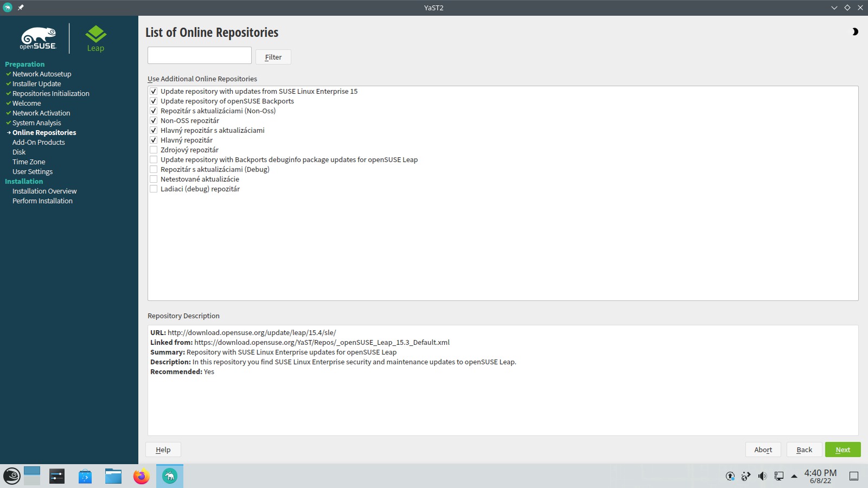Click the Preparation section heading
The width and height of the screenshot is (868, 488).
[x=25, y=64]
